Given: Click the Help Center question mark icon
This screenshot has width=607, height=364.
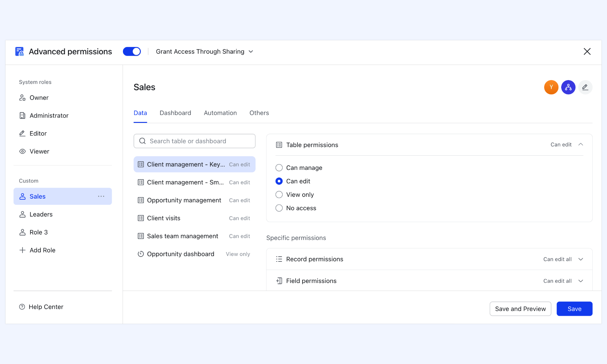Looking at the screenshot, I should click(22, 307).
